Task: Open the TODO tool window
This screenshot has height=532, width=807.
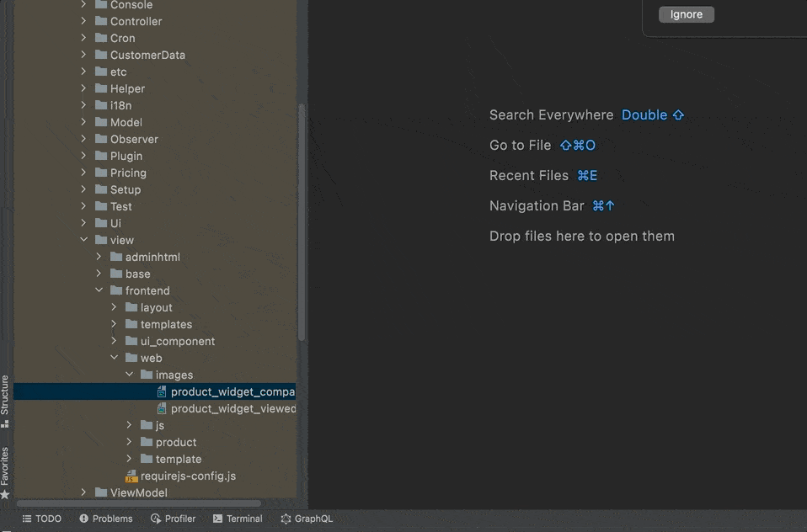Action: [x=42, y=519]
